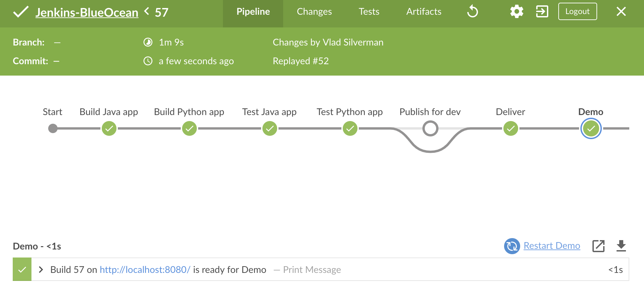Open the Jenkins-BlueOcean pipeline link
The height and width of the screenshot is (307, 644).
[x=87, y=13]
